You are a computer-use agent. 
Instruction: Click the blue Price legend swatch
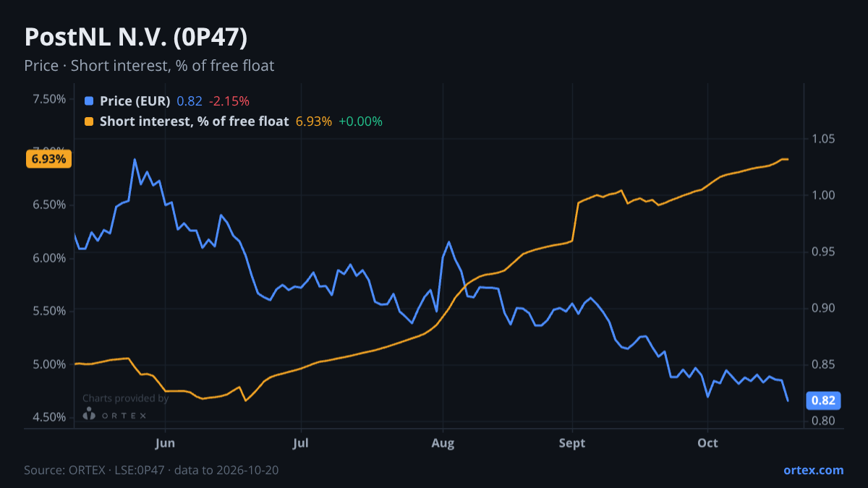(x=89, y=101)
